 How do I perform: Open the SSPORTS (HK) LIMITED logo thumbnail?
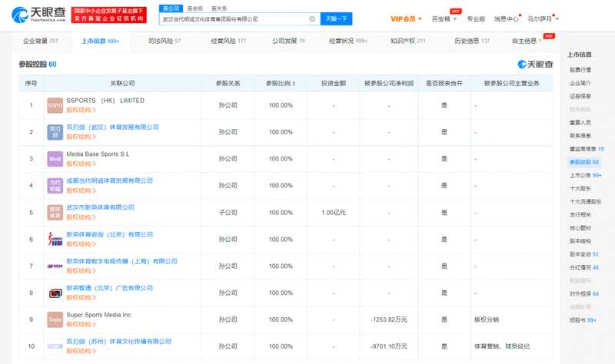pyautogui.click(x=55, y=105)
